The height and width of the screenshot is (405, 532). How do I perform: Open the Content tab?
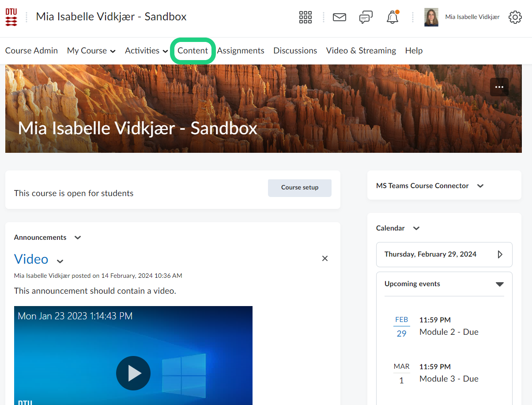tap(192, 51)
